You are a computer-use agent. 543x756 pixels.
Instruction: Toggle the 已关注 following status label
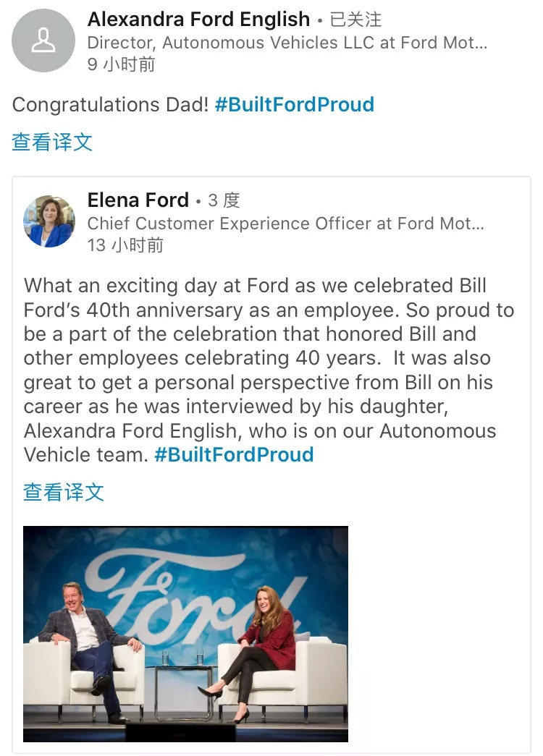[x=355, y=19]
